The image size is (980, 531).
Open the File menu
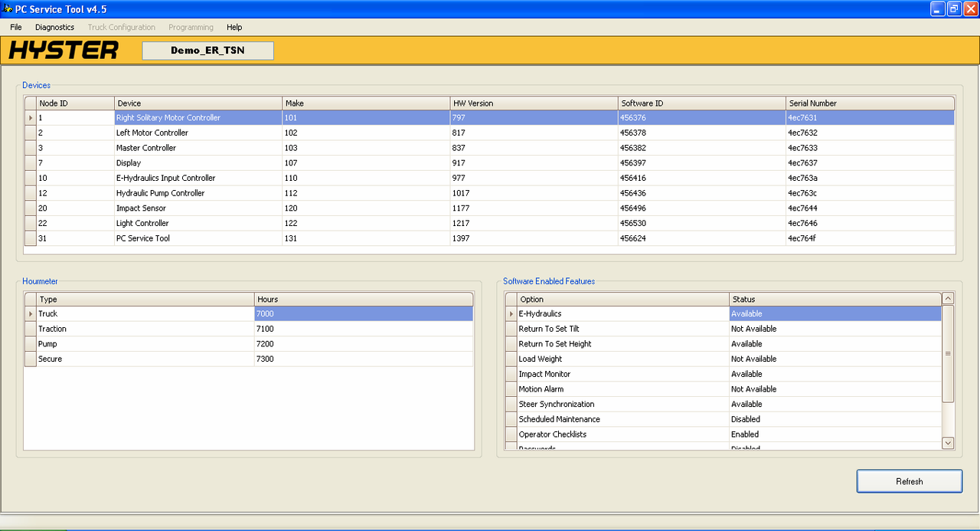16,27
